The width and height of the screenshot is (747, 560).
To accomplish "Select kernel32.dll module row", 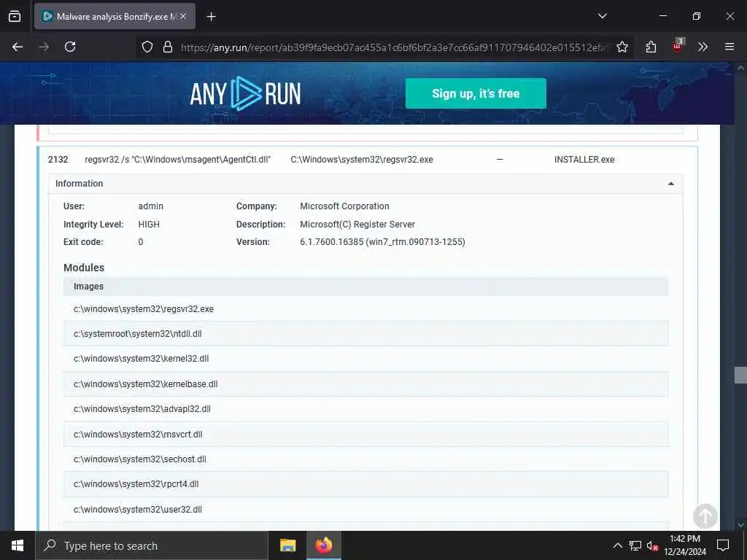I will (x=366, y=359).
